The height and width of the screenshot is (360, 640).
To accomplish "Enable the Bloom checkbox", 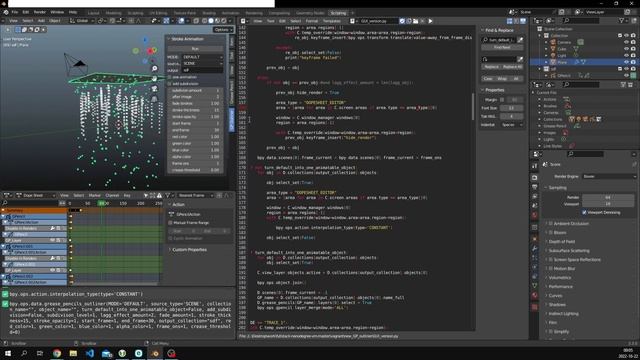I will (x=551, y=233).
